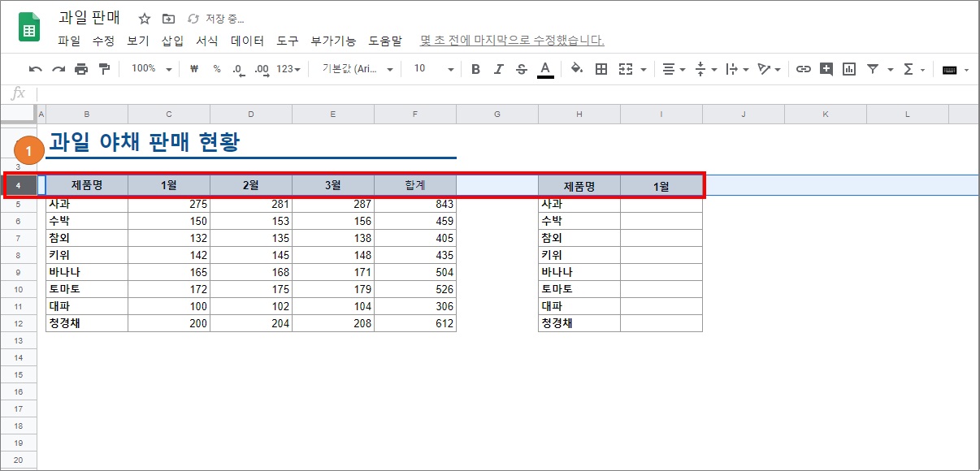Select row 12 header
Image resolution: width=980 pixels, height=471 pixels.
tap(18, 323)
